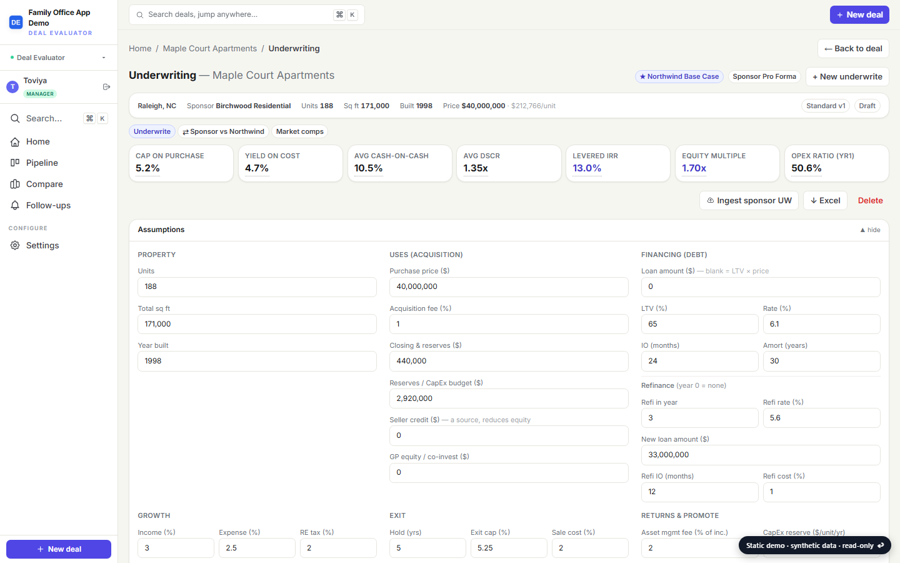Click the Income (%) growth field
Image resolution: width=900 pixels, height=563 pixels.
176,548
